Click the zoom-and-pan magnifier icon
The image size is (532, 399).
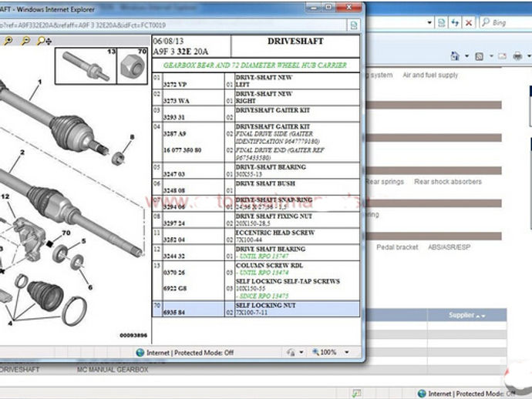(44, 41)
